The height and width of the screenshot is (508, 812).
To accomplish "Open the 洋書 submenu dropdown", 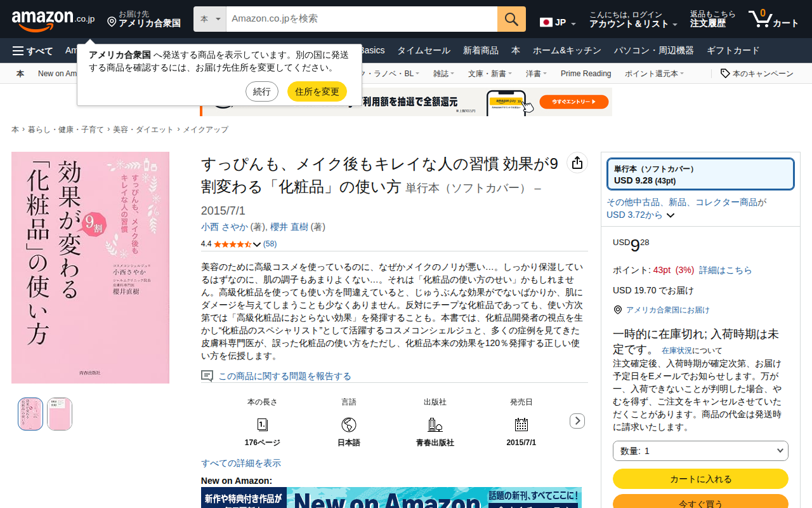I will [x=536, y=74].
